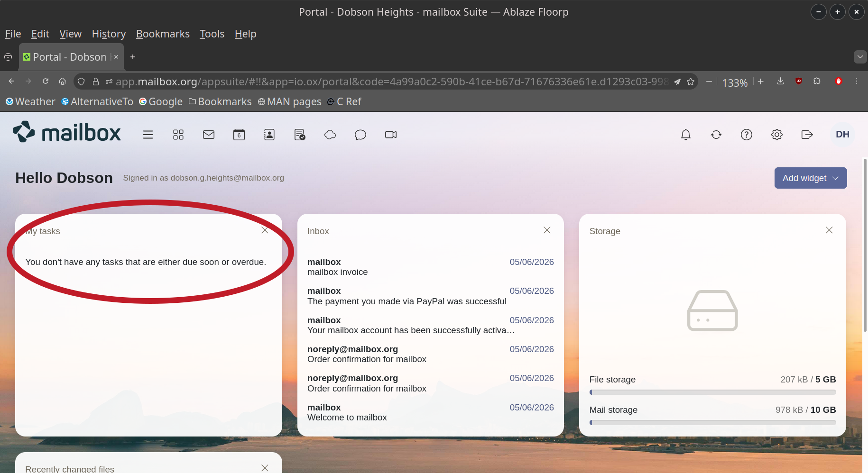Open the Video conference camera icon

pyautogui.click(x=391, y=135)
